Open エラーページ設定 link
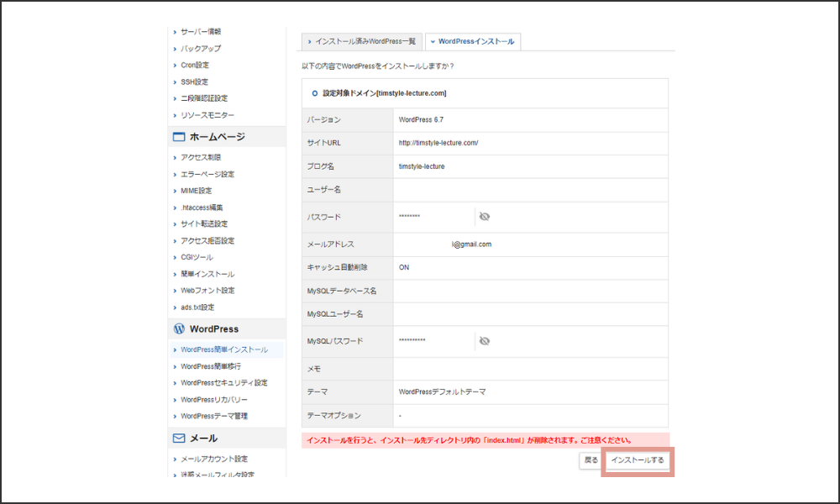 pyautogui.click(x=207, y=174)
